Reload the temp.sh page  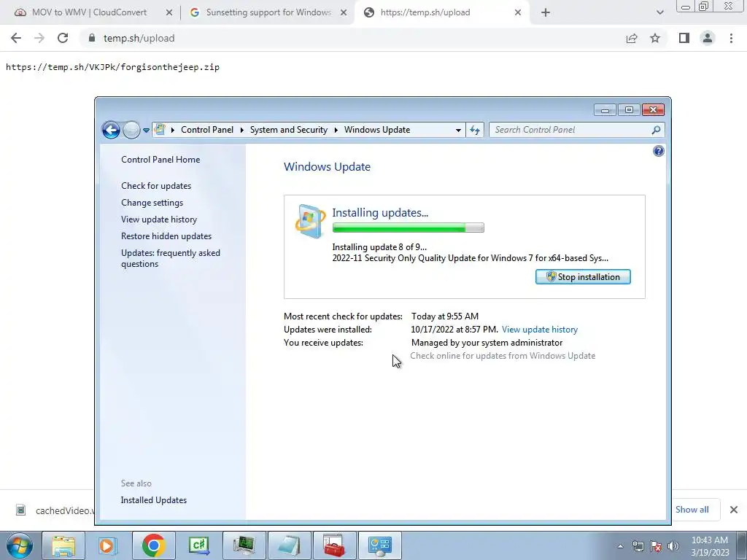coord(63,38)
